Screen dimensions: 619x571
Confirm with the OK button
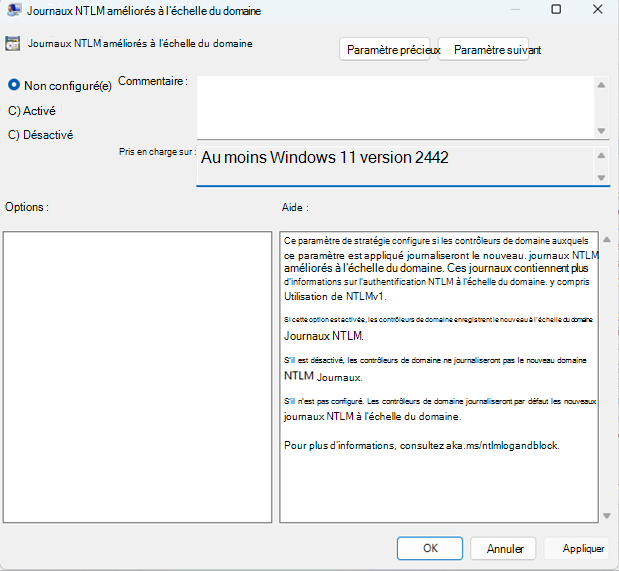coord(430,548)
